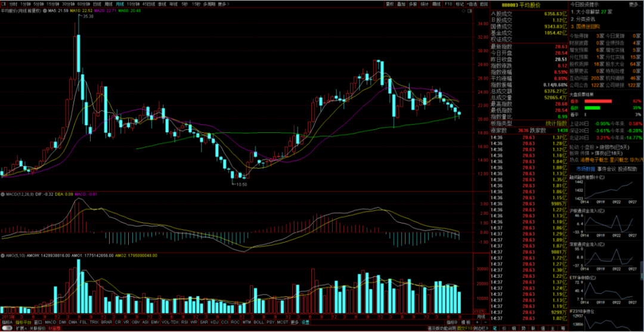Click the minus zoom button near 模板

pyautogui.click(x=485, y=322)
